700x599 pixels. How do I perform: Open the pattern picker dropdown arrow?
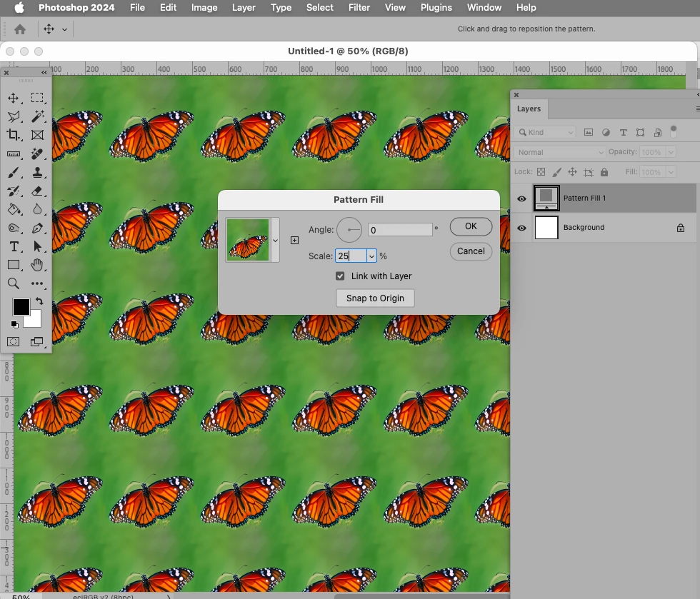[x=276, y=241]
